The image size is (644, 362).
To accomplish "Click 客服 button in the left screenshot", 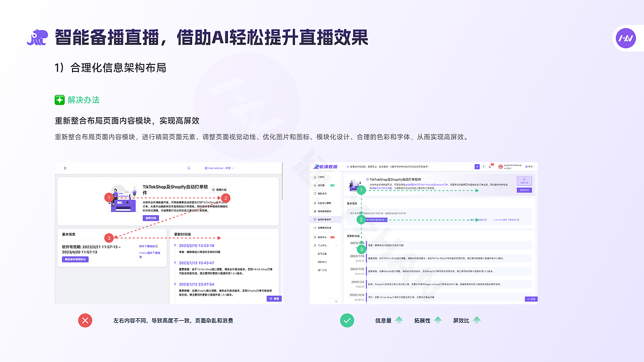I will [x=274, y=299].
